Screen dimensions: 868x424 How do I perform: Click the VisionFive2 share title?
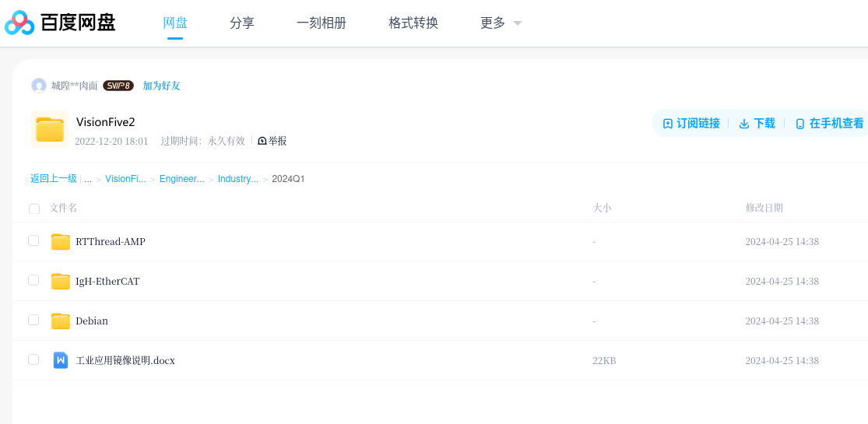pyautogui.click(x=106, y=122)
